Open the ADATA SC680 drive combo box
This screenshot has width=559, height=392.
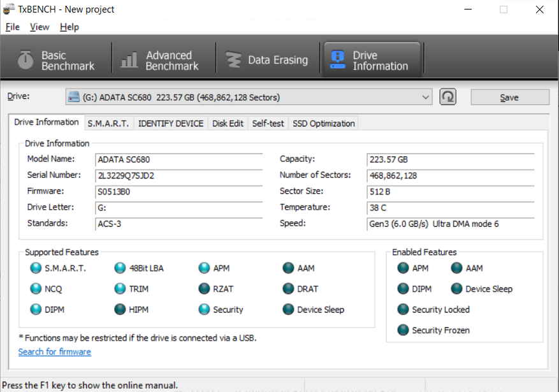point(249,98)
